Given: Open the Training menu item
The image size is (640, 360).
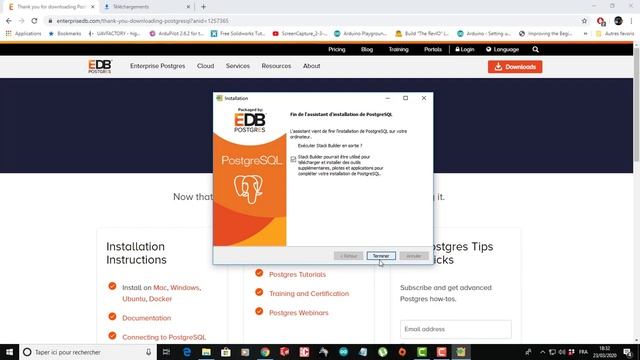Looking at the screenshot, I should 398,49.
